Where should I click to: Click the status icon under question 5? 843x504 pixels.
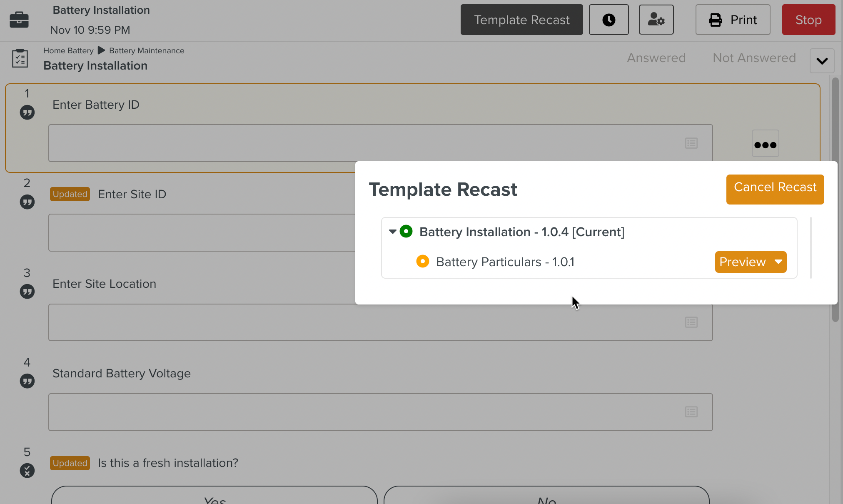point(27,471)
